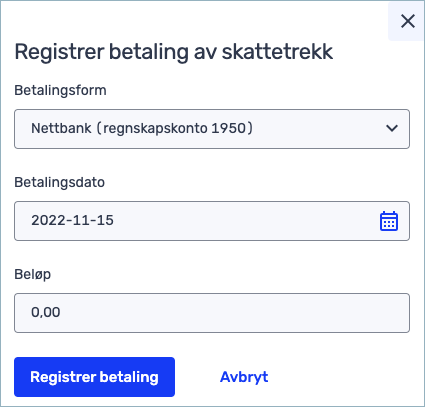Show calendar popup beside the date value
This screenshot has height=407, width=425.
[389, 221]
